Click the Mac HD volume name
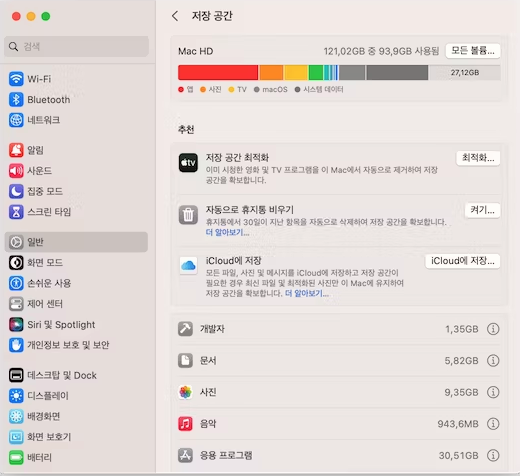 (196, 51)
